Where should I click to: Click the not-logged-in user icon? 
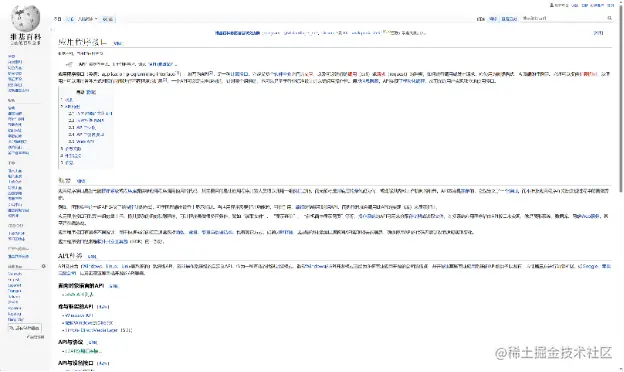[552, 5]
